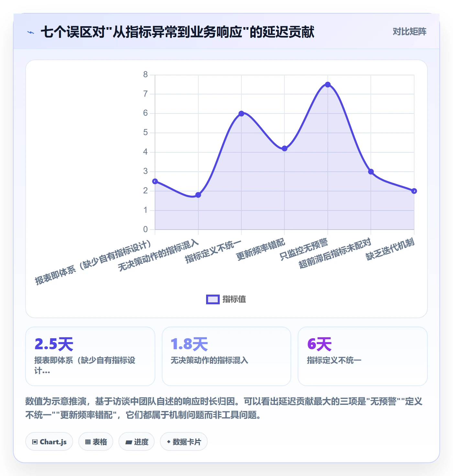Click the 对比矩阵 label in the header
The height and width of the screenshot is (476, 453).
[409, 32]
